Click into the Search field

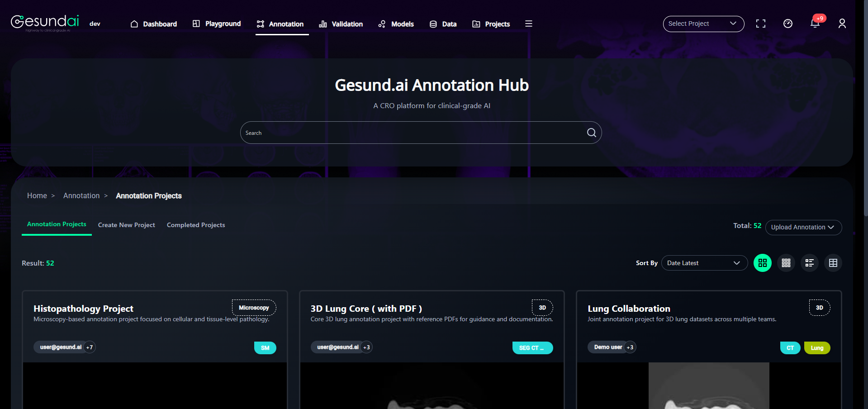click(x=421, y=133)
